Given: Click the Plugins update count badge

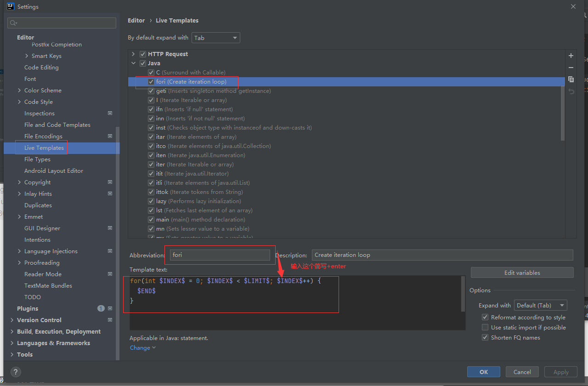Looking at the screenshot, I should pos(101,308).
